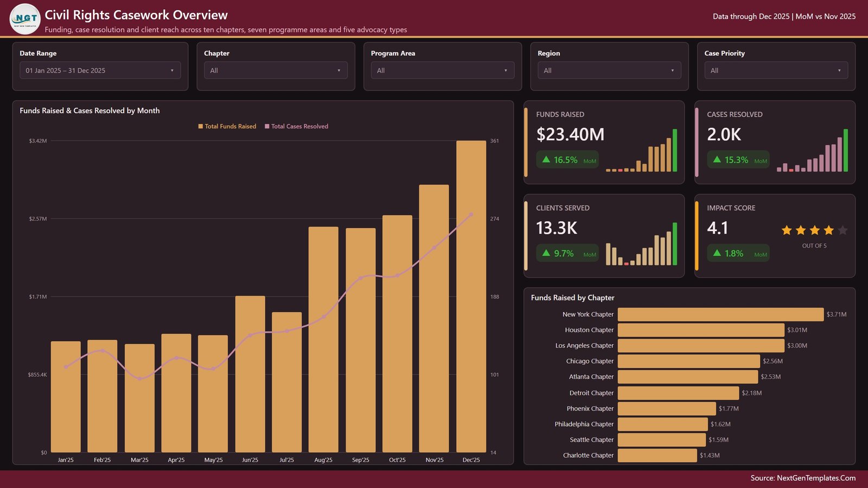868x488 pixels.
Task: Click the green up arrow in Impact Score card
Action: pos(717,253)
